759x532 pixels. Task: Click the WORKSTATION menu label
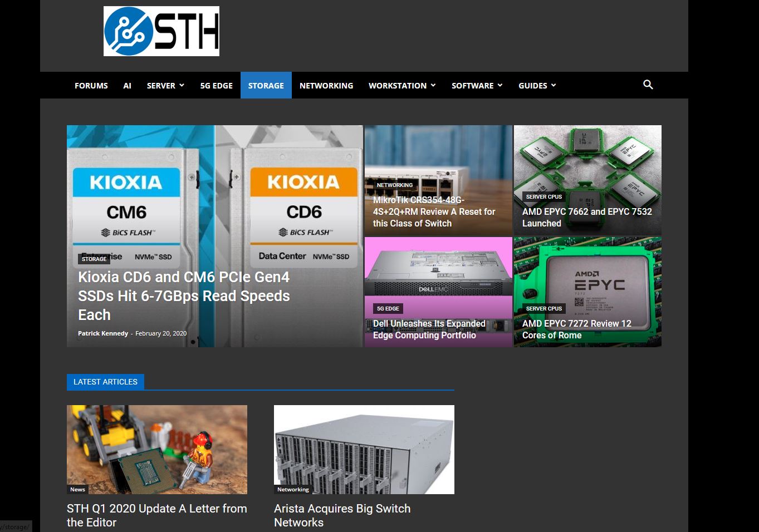(398, 86)
